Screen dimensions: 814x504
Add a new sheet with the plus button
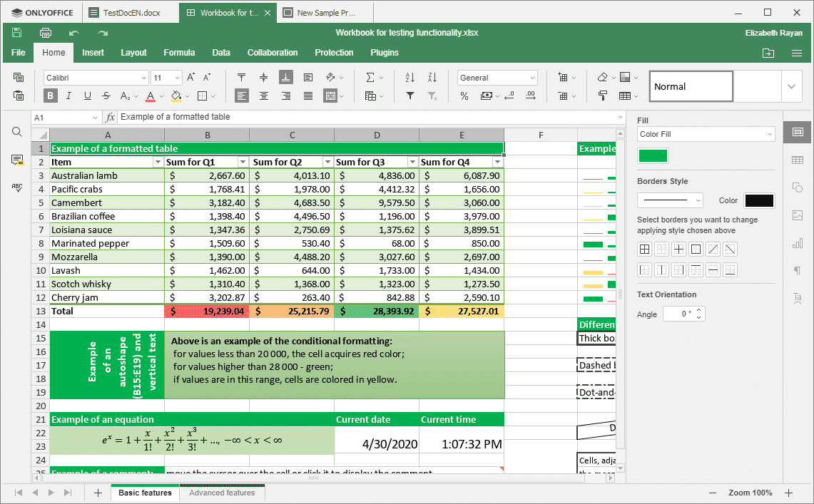point(98,493)
